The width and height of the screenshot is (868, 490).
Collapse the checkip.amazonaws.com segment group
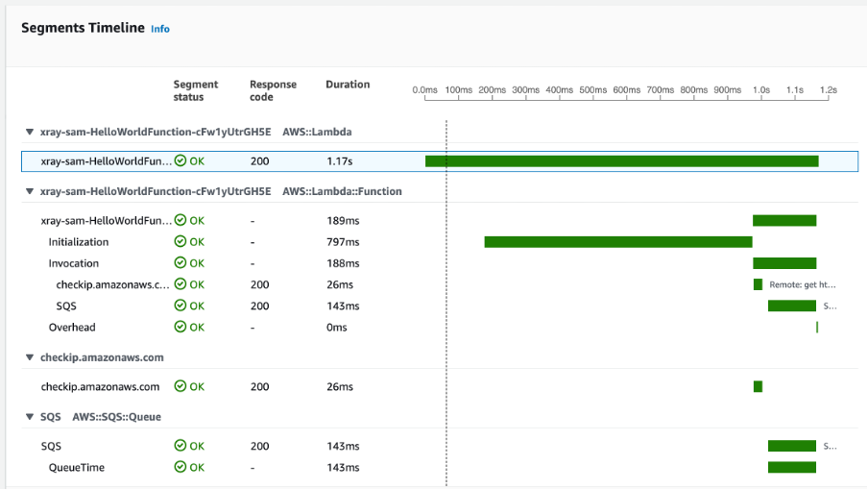pos(30,357)
